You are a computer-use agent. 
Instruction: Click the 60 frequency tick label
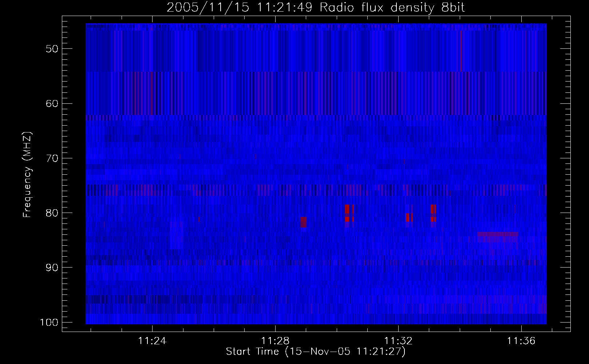pyautogui.click(x=52, y=103)
